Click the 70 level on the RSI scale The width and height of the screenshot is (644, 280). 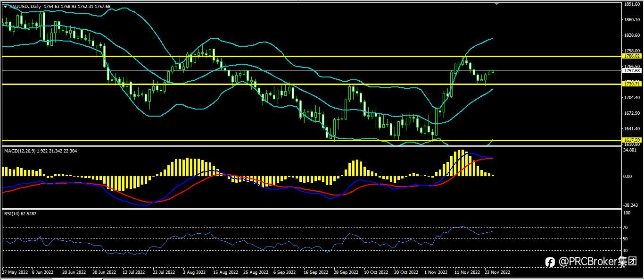click(626, 227)
